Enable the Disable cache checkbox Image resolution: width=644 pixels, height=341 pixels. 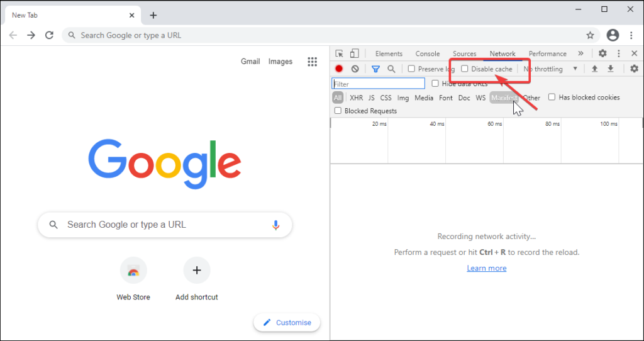click(x=465, y=69)
